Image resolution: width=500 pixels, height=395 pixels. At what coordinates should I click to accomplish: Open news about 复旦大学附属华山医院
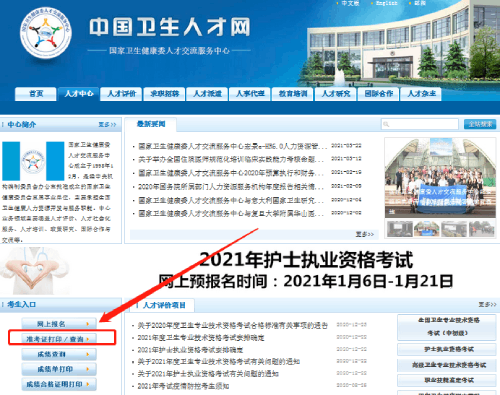click(x=231, y=213)
